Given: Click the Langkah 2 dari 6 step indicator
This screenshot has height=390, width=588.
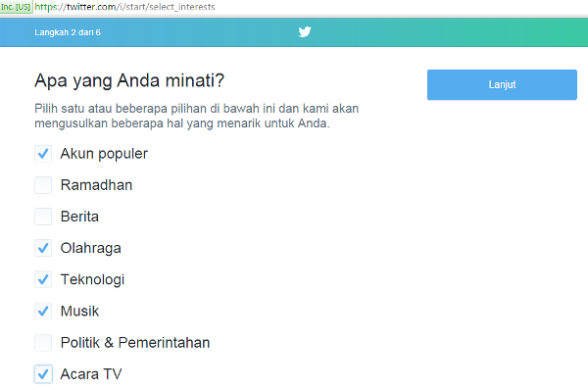Looking at the screenshot, I should click(x=68, y=32).
